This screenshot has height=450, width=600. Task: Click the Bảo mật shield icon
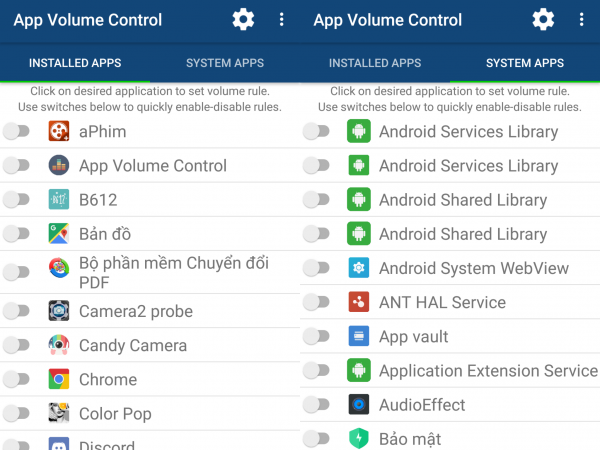tap(359, 438)
